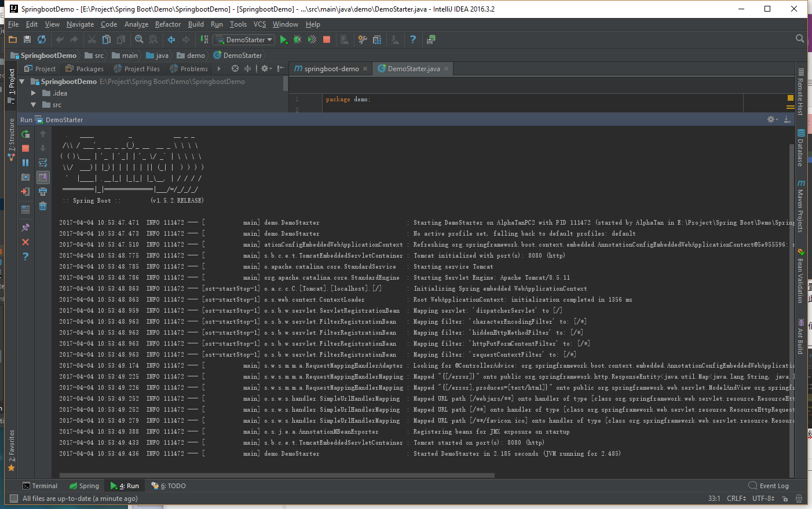Open the Event Log
812x509 pixels.
pyautogui.click(x=769, y=486)
